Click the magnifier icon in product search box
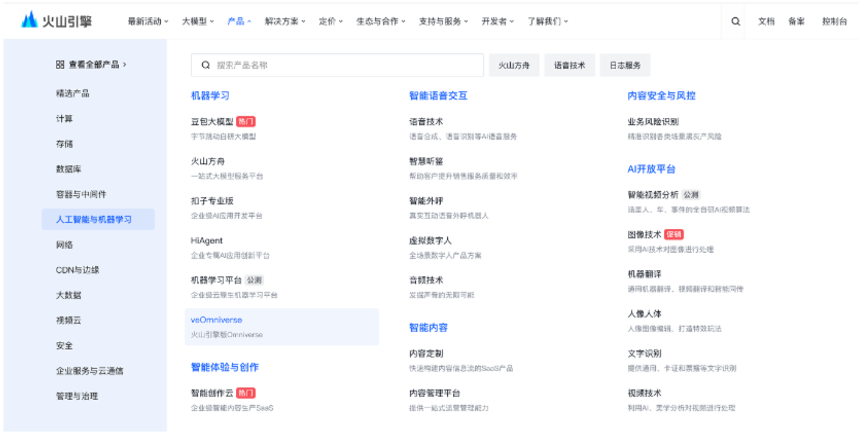 [205, 65]
